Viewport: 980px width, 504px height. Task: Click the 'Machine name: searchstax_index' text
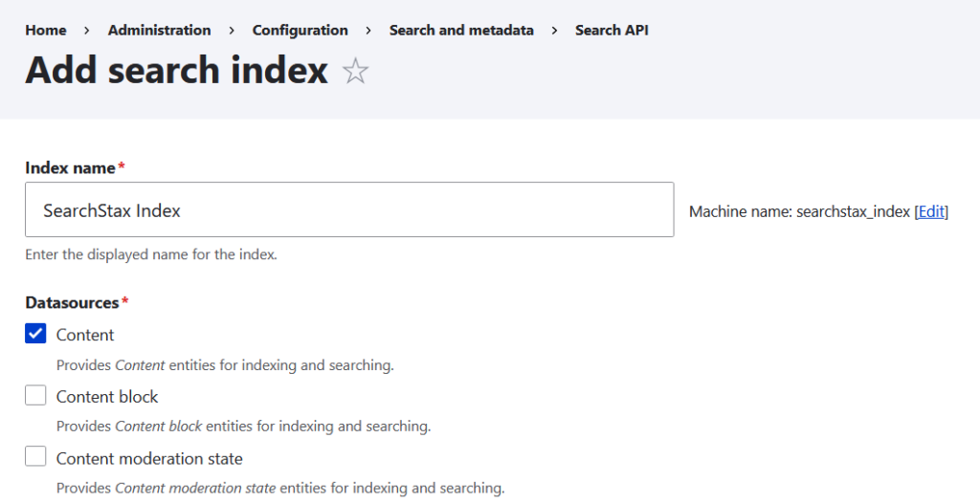coord(799,211)
